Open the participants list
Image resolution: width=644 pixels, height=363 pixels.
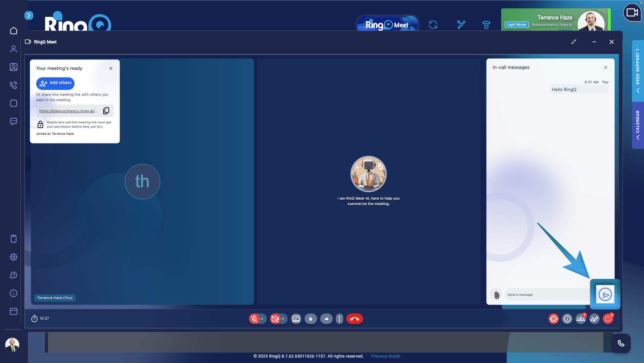point(581,319)
